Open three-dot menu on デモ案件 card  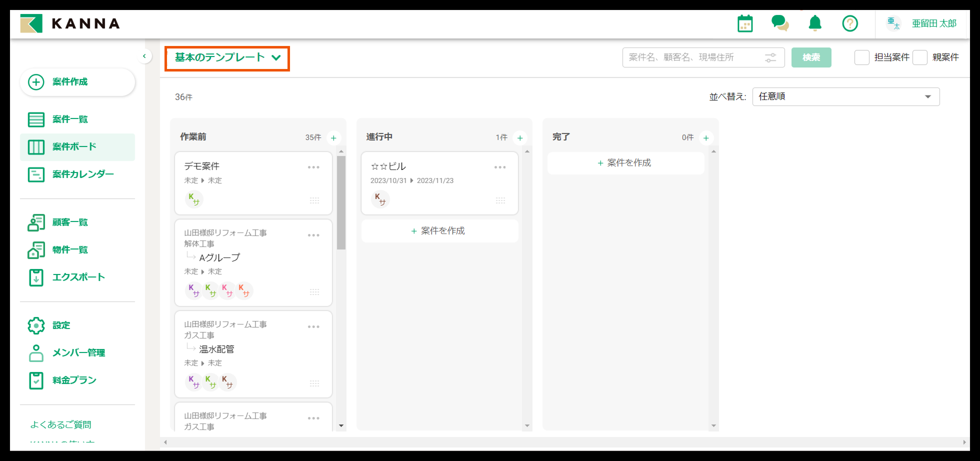tap(313, 167)
